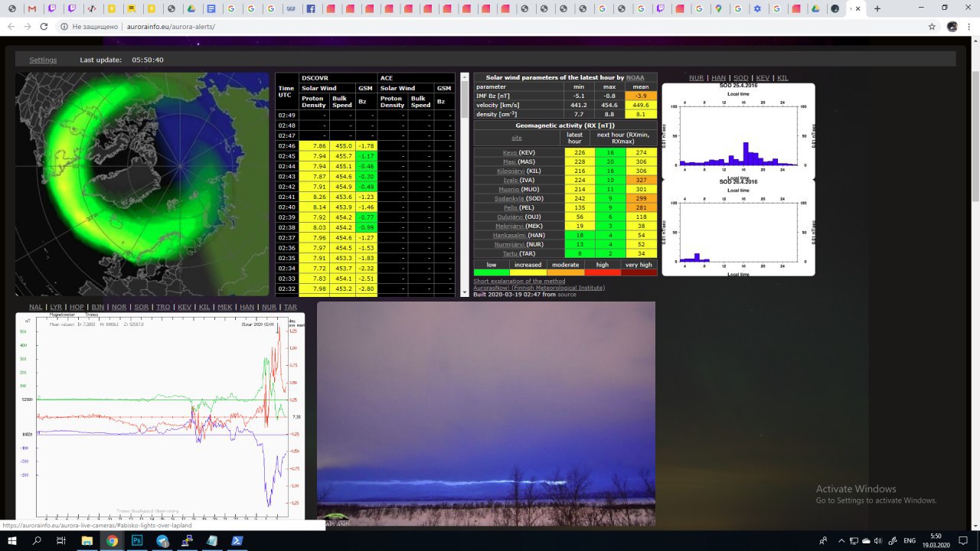Open the Sodankylä site link
980x551 pixels.
(509, 198)
